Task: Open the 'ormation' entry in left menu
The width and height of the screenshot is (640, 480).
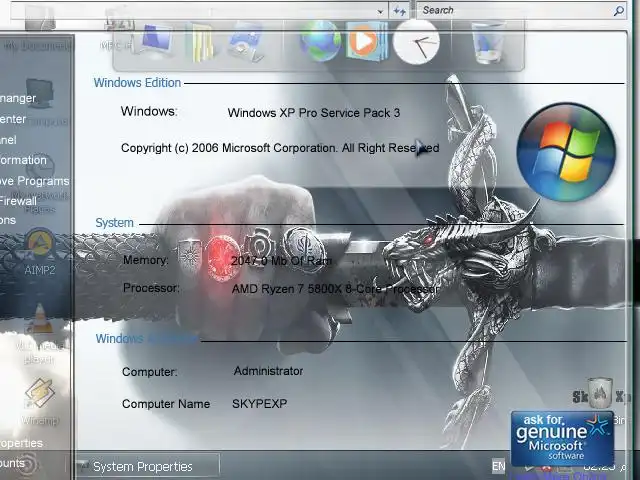Action: (x=23, y=160)
